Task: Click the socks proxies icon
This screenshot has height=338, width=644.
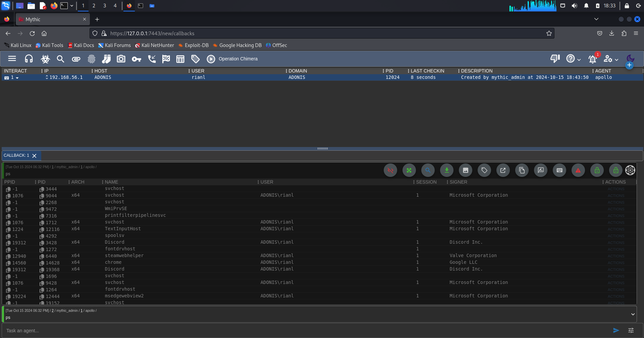Action: pos(106,59)
